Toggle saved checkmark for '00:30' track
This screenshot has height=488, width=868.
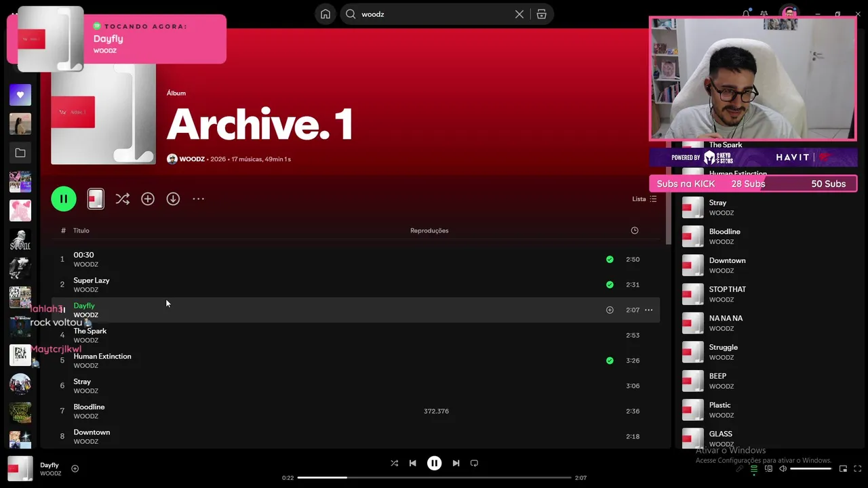click(x=610, y=259)
